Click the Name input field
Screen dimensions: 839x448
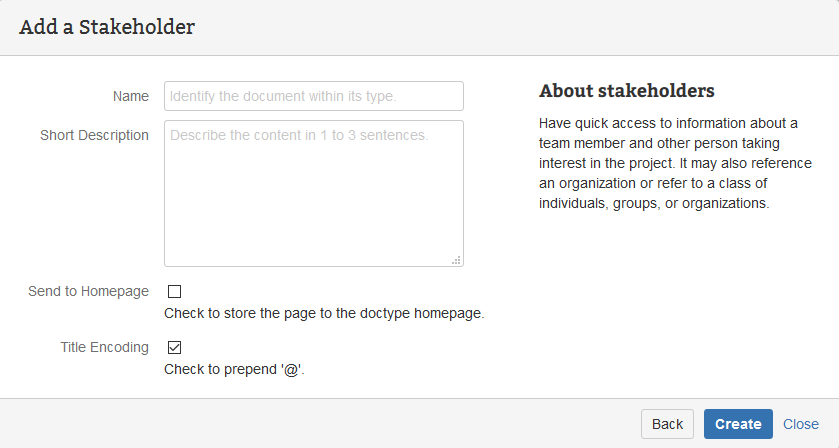(x=313, y=96)
